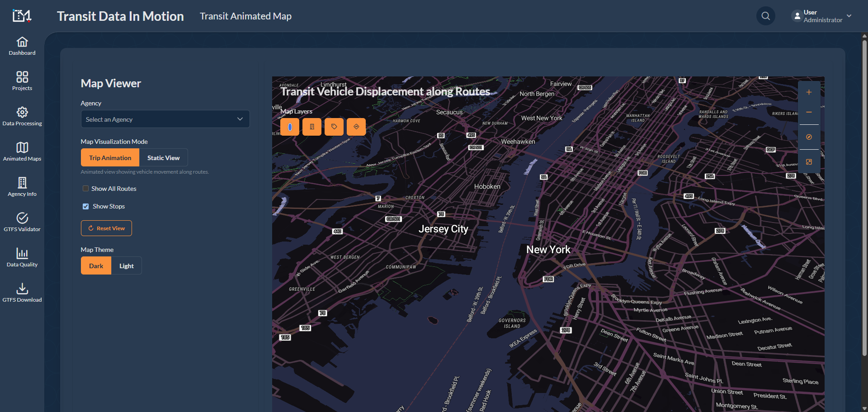The height and width of the screenshot is (412, 868).
Task: Toggle the vehicle marker map layer
Action: (289, 127)
